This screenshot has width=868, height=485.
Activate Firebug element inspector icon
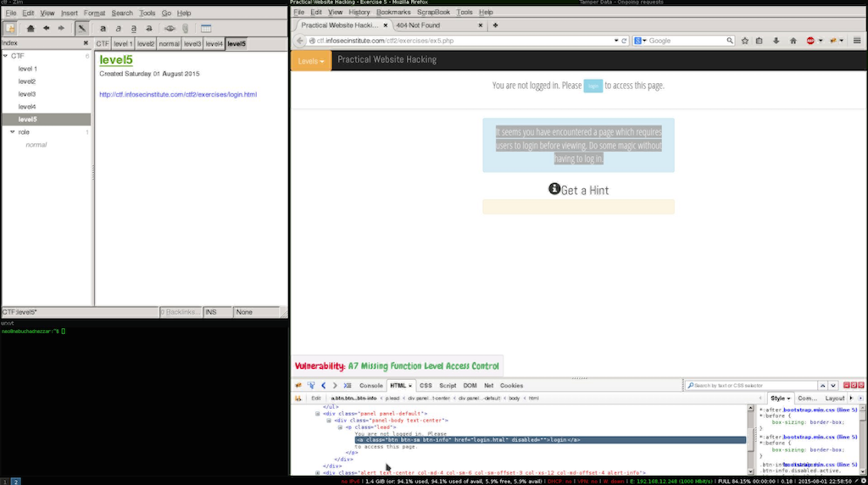tap(311, 386)
